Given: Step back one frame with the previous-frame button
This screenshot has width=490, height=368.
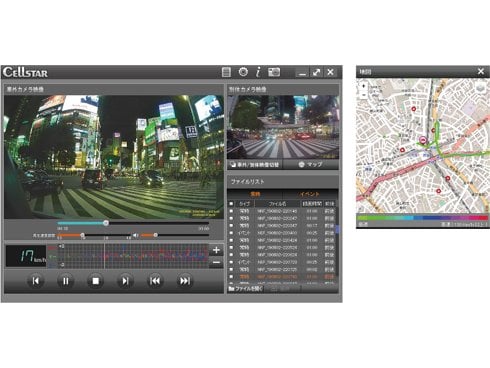Looking at the screenshot, I should (36, 281).
